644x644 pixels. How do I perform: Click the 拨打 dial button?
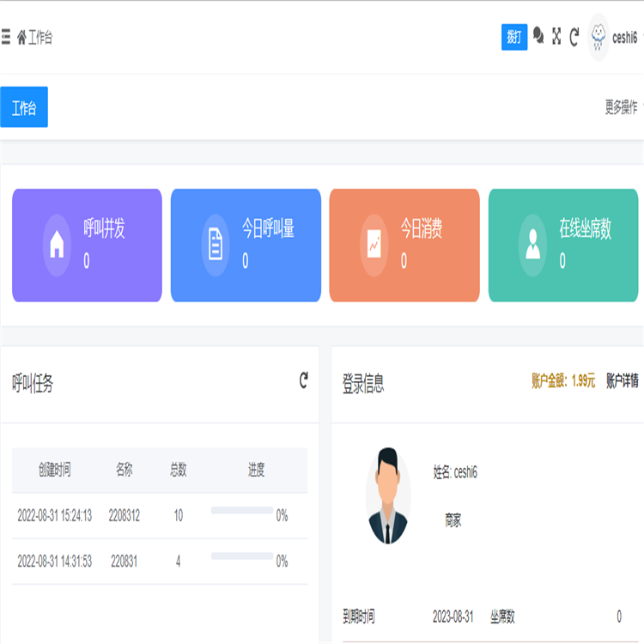pyautogui.click(x=514, y=37)
